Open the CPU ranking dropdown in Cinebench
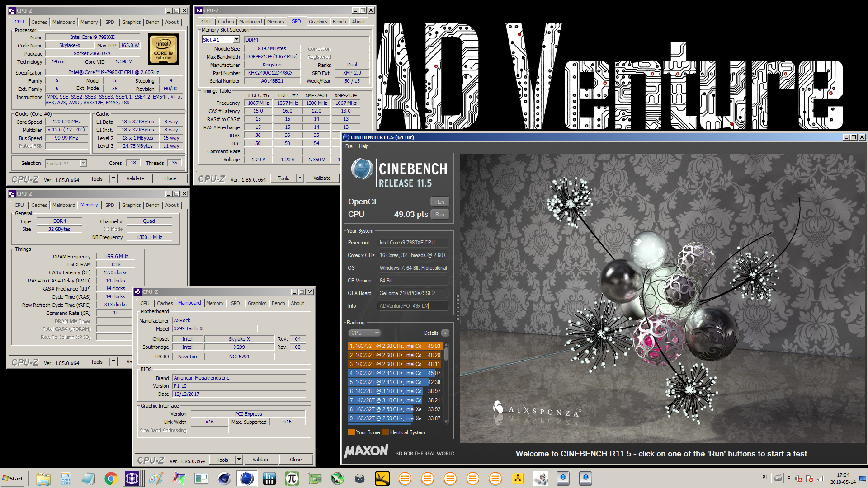868x488 pixels. click(364, 333)
